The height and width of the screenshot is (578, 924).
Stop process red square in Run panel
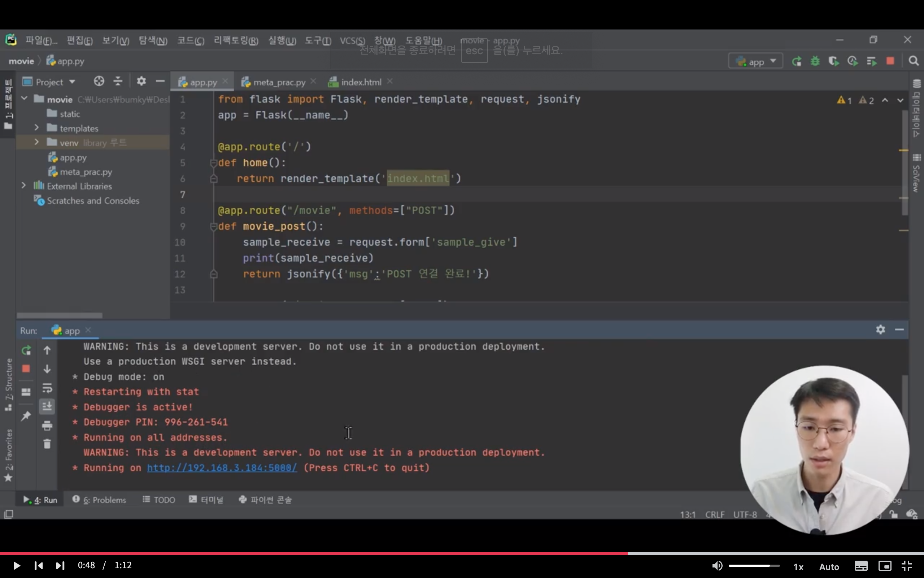click(x=26, y=368)
